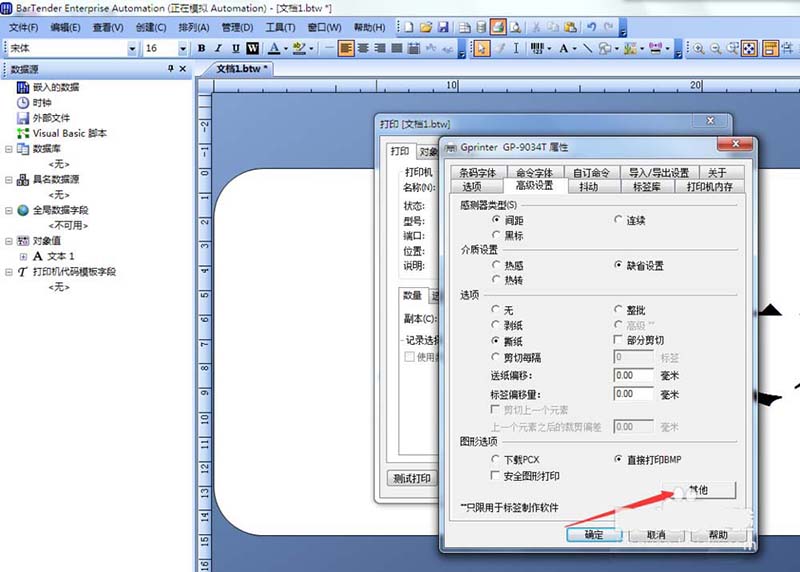
Task: Apply bold formatting
Action: coord(202,48)
